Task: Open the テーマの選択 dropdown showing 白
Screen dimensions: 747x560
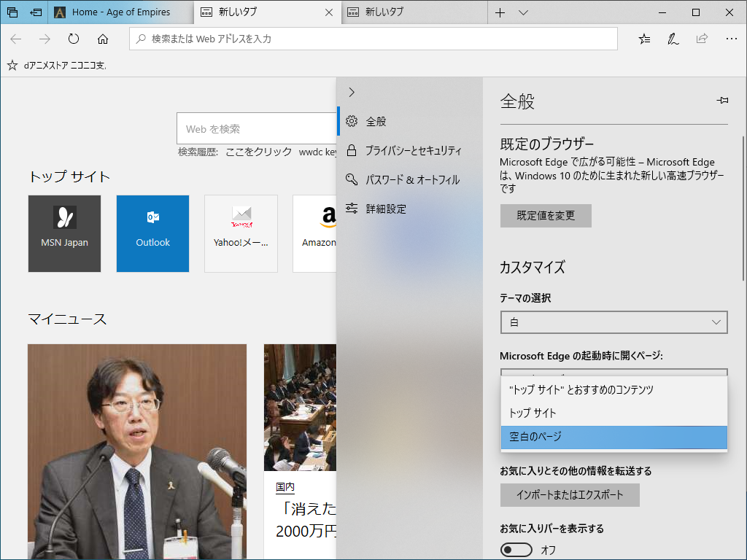Action: pos(614,322)
